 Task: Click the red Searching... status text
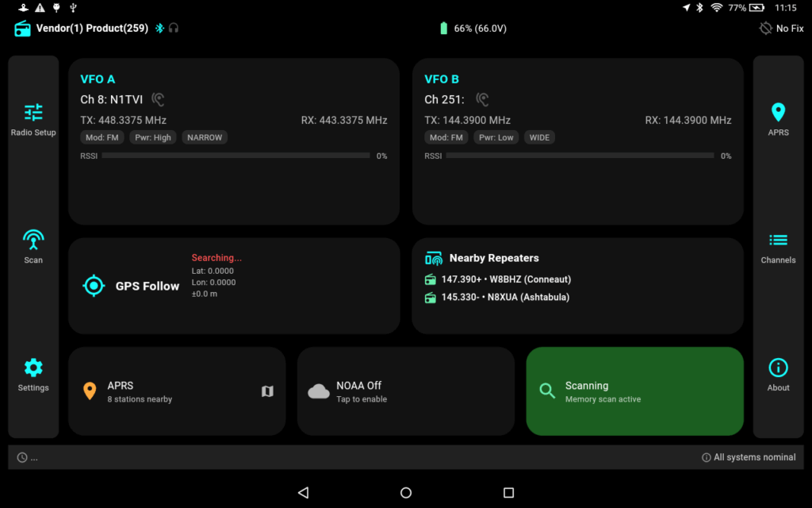[216, 258]
